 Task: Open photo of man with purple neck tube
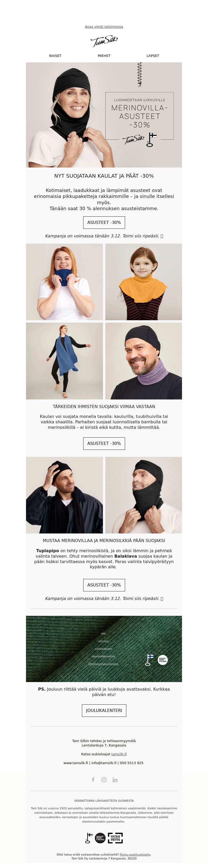pyautogui.click(x=144, y=361)
